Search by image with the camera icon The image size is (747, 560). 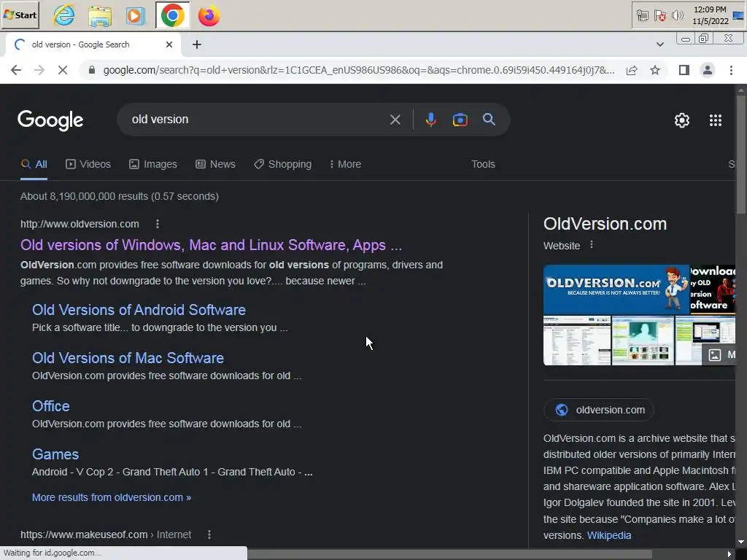pyautogui.click(x=460, y=120)
